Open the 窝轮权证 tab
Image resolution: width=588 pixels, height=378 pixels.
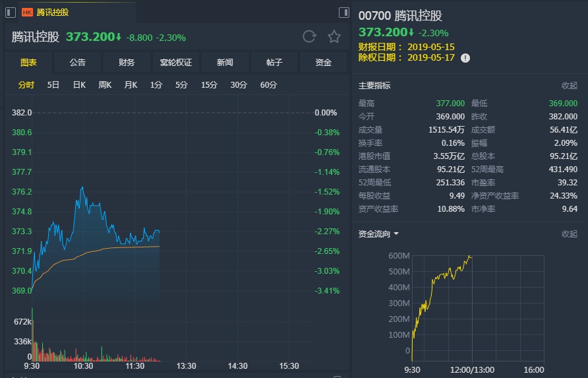tap(176, 63)
